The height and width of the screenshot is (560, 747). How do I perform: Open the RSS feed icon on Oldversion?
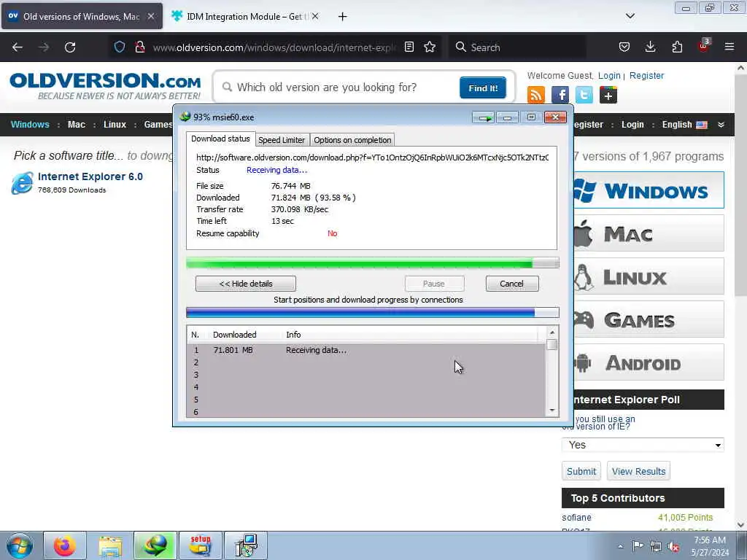(536, 95)
